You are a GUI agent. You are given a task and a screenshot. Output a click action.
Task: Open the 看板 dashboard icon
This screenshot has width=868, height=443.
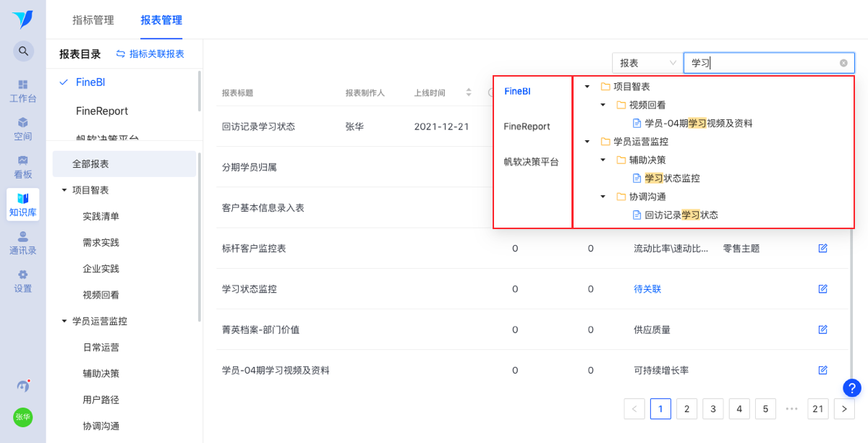(23, 167)
